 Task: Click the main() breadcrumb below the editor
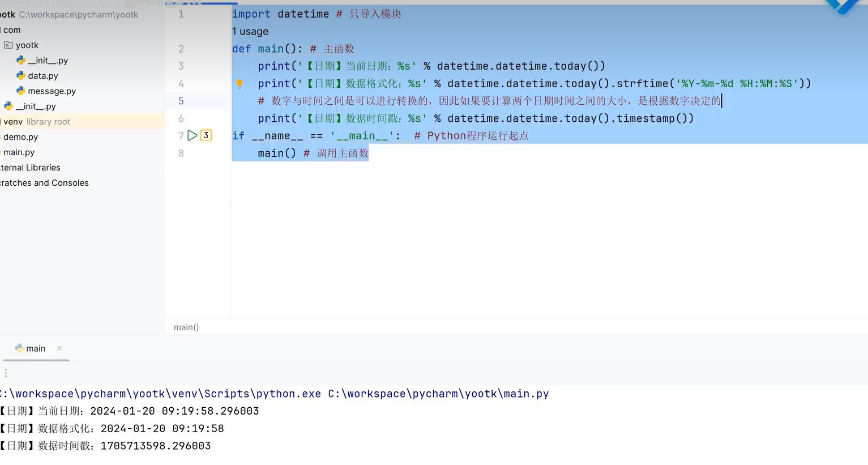point(186,327)
